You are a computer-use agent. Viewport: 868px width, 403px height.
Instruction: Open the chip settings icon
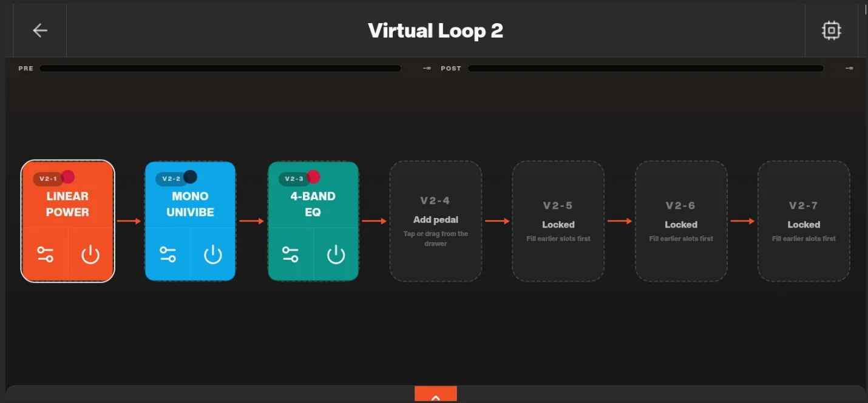pos(831,30)
